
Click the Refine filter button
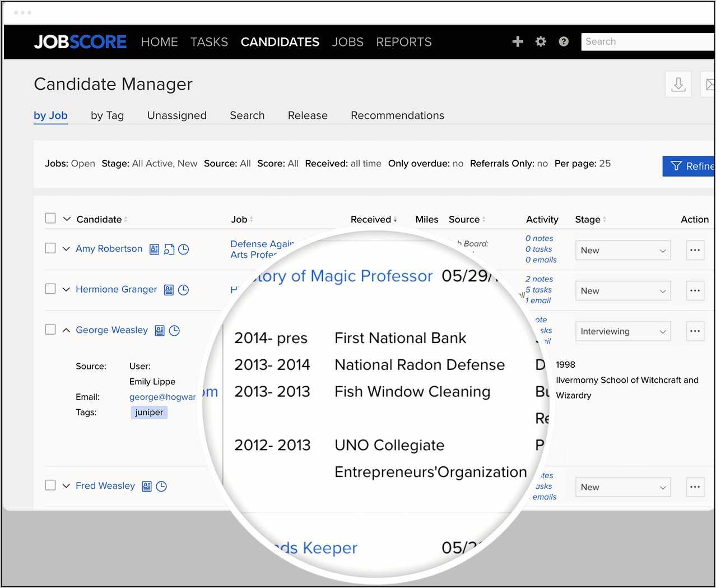[690, 166]
